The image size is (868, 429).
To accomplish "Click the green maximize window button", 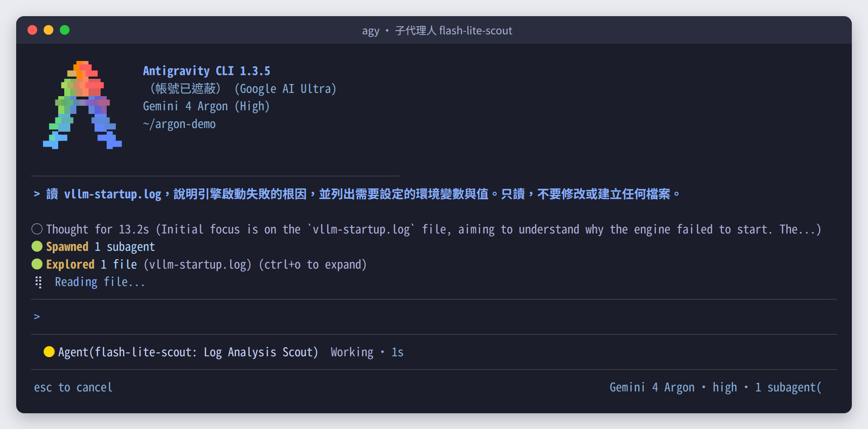I will click(65, 30).
